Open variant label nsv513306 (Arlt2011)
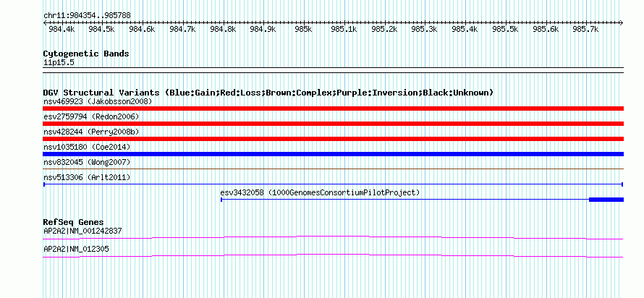 click(x=87, y=177)
